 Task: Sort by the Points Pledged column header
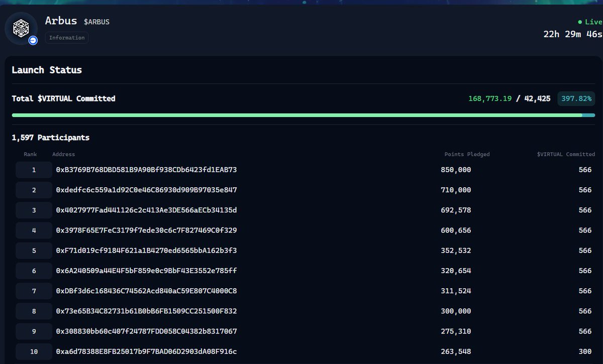467,154
